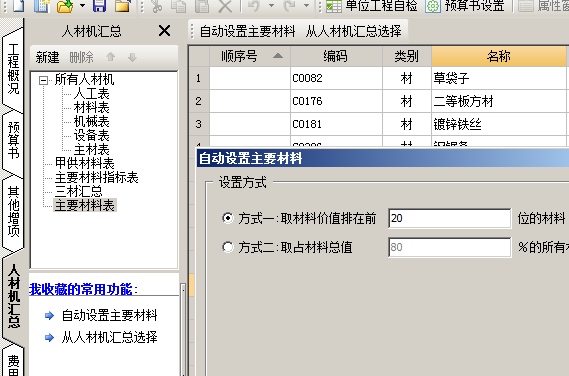Select 主要材料表 in the tree

(85, 205)
